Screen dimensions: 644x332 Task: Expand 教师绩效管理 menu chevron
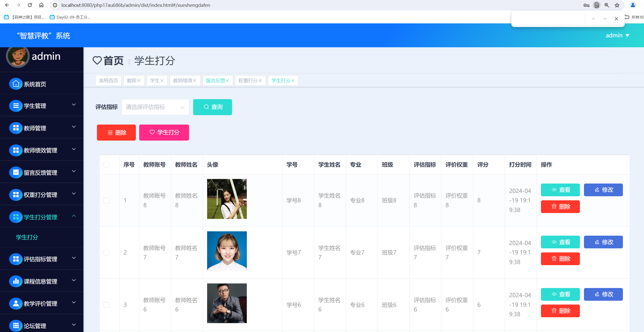74,149
